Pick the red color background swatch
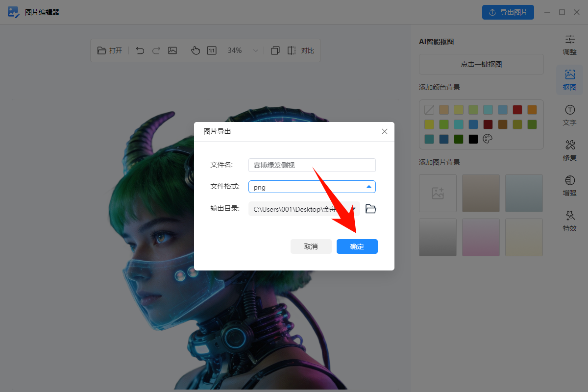This screenshot has height=392, width=588. tap(517, 109)
